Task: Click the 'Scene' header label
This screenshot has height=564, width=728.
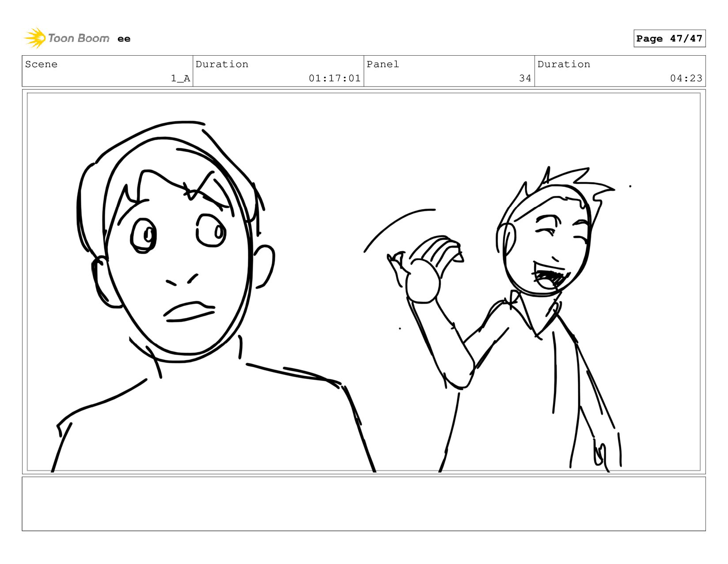Action: click(x=41, y=64)
